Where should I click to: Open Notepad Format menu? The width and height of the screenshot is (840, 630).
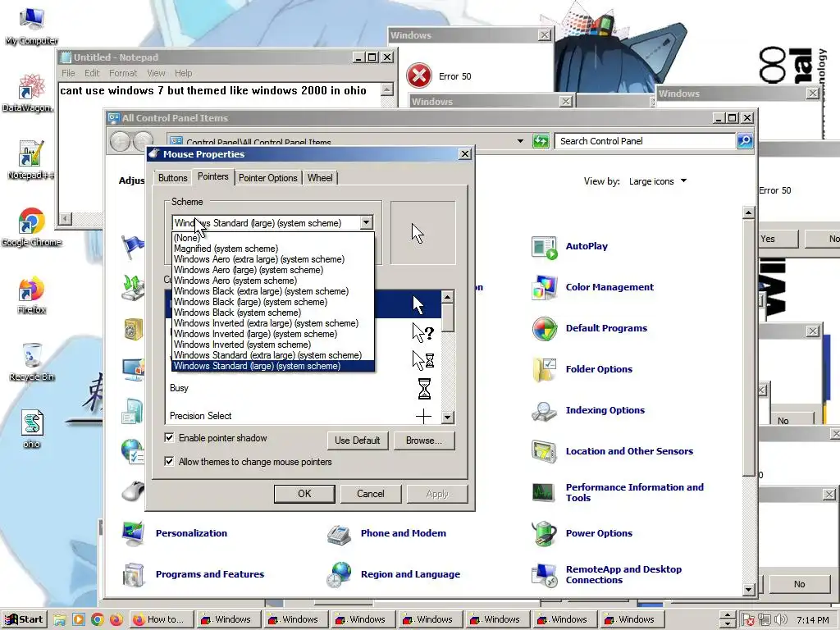pos(123,73)
